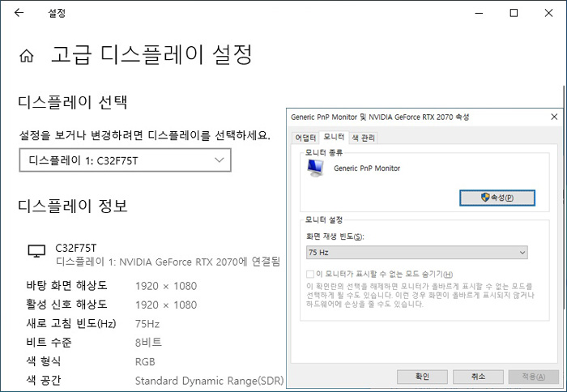567x392 pixels.
Task: Click the 속성(P) properties button
Action: pos(497,198)
